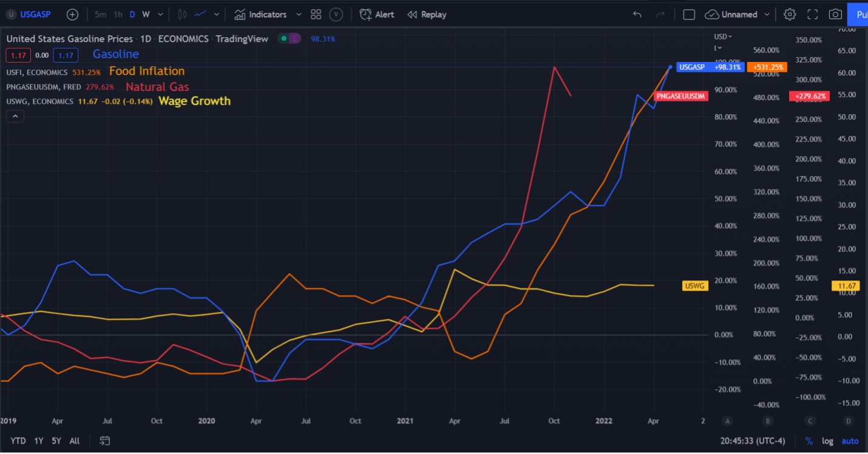Open Indicators dialog
Screen dimensions: 868x454
(260, 15)
